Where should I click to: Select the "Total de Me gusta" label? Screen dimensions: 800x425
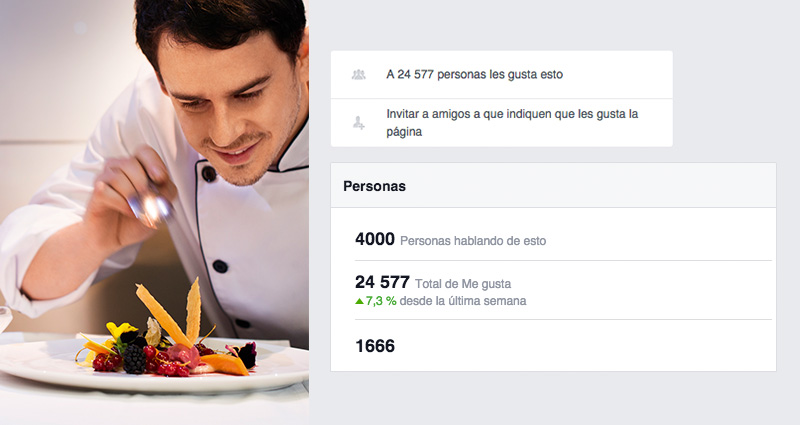point(463,284)
